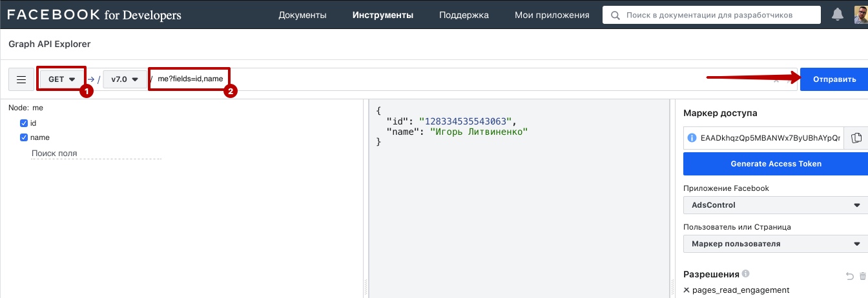
Task: Click the Node: me label
Action: tap(26, 108)
